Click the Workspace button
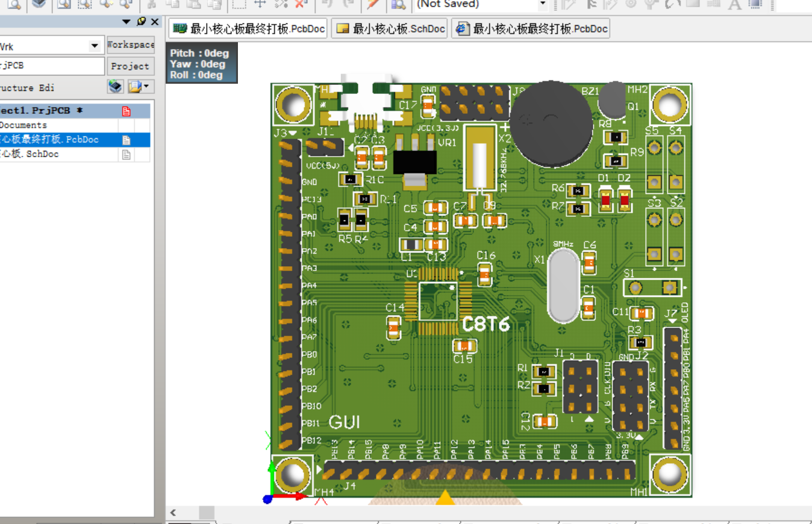Image resolution: width=812 pixels, height=524 pixels. point(130,45)
